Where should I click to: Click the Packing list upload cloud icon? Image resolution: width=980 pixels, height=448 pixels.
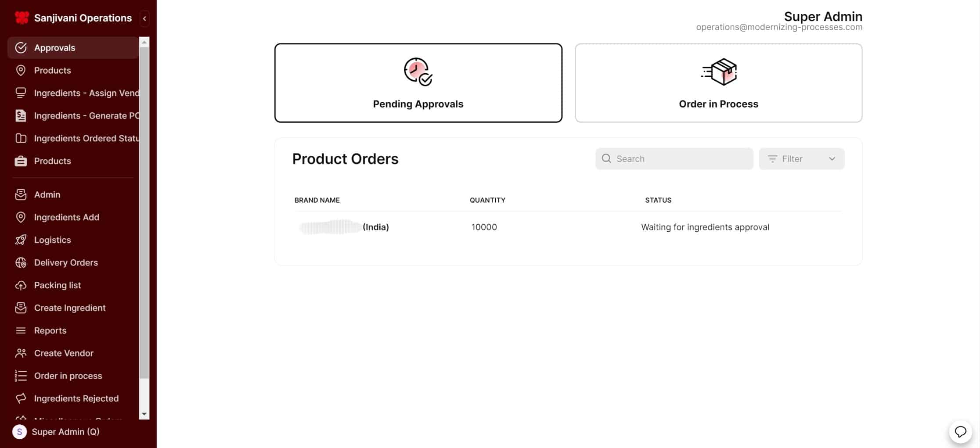[x=21, y=285]
